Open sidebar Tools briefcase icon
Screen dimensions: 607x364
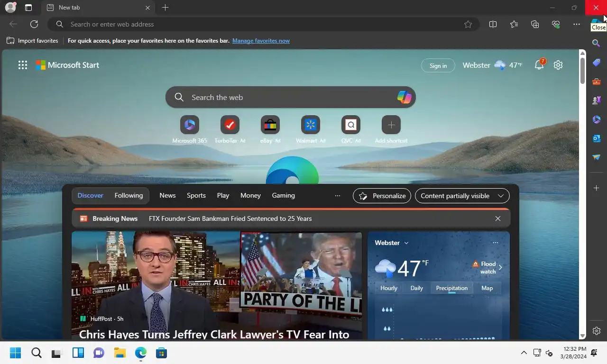pyautogui.click(x=597, y=82)
